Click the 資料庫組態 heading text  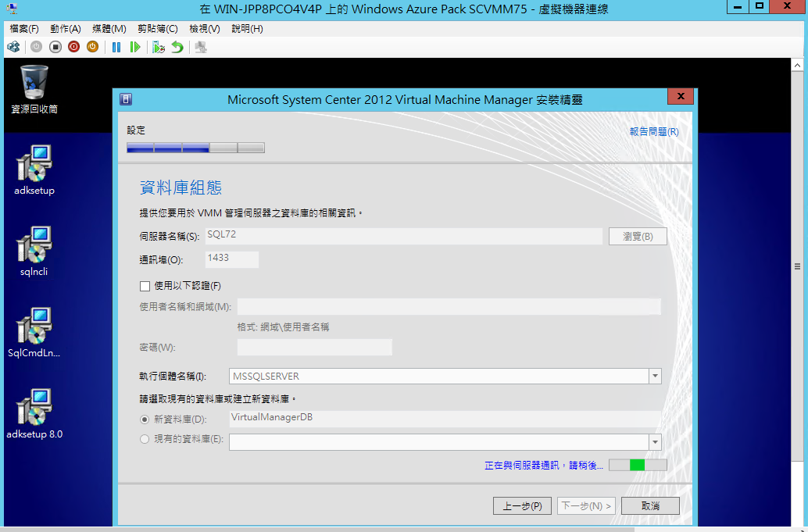[x=181, y=187]
